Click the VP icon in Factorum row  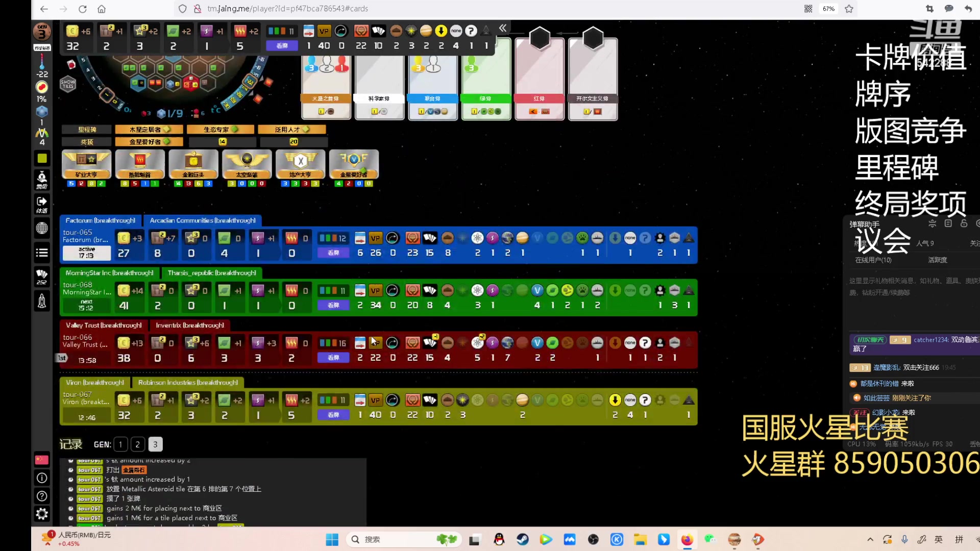click(x=376, y=238)
